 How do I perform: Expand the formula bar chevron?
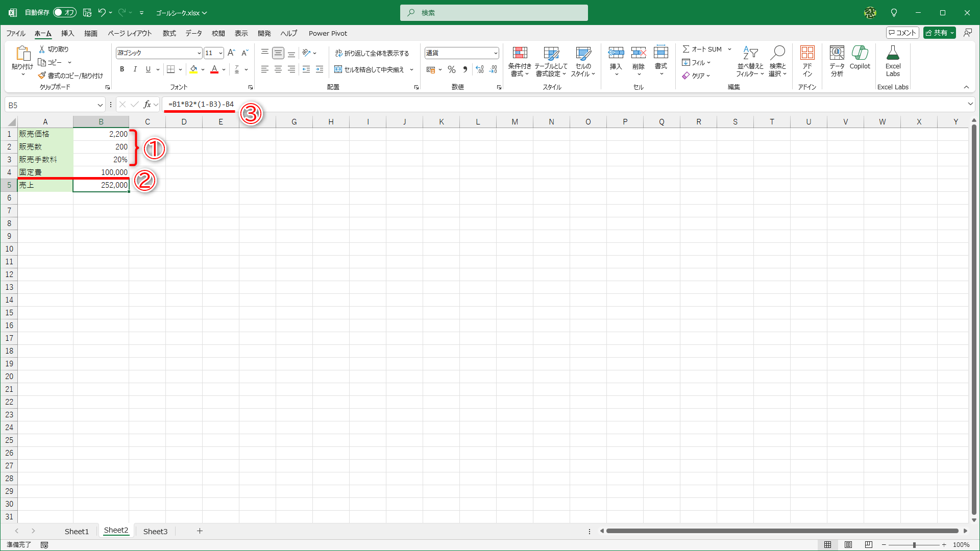coord(970,104)
